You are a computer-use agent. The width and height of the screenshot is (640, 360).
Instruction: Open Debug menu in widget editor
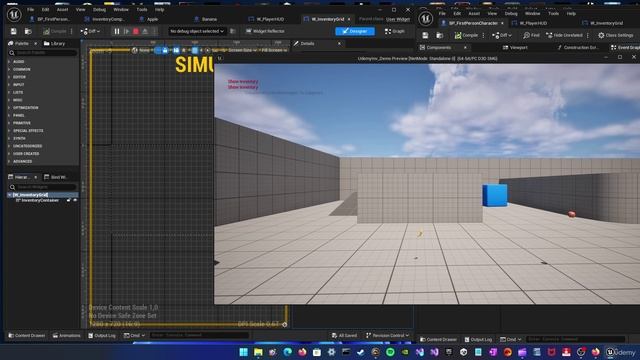(x=99, y=9)
